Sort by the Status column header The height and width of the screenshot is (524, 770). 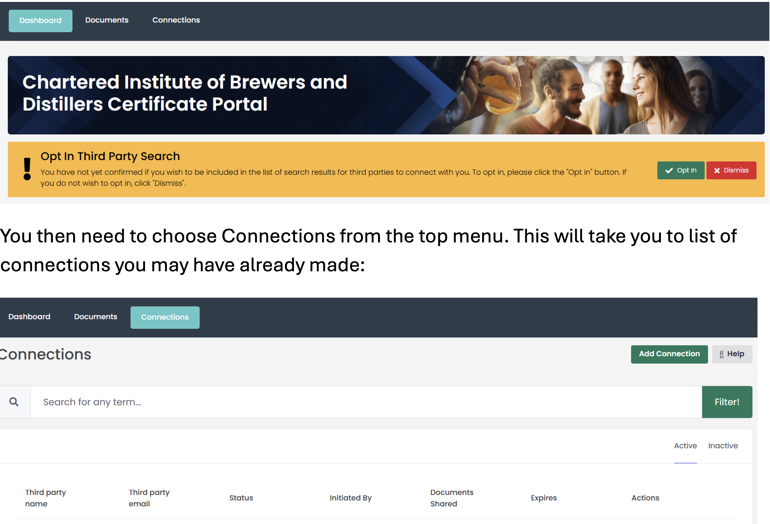(x=241, y=498)
